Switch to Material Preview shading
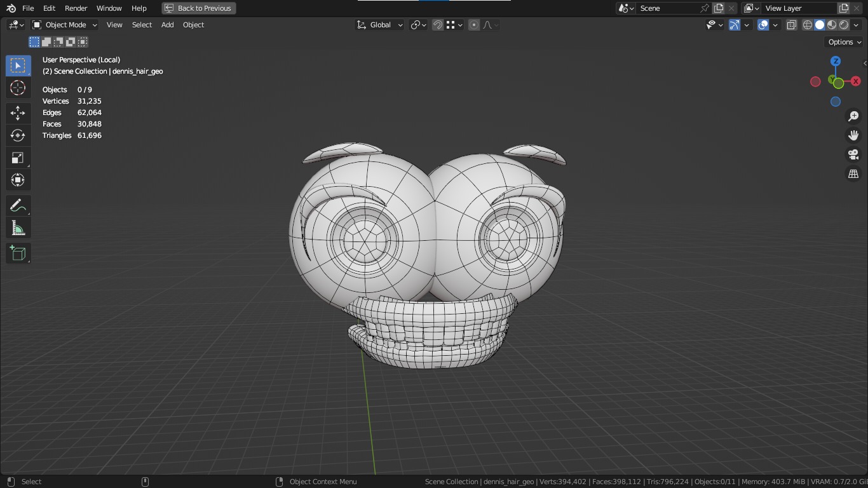The image size is (868, 488). [x=832, y=25]
